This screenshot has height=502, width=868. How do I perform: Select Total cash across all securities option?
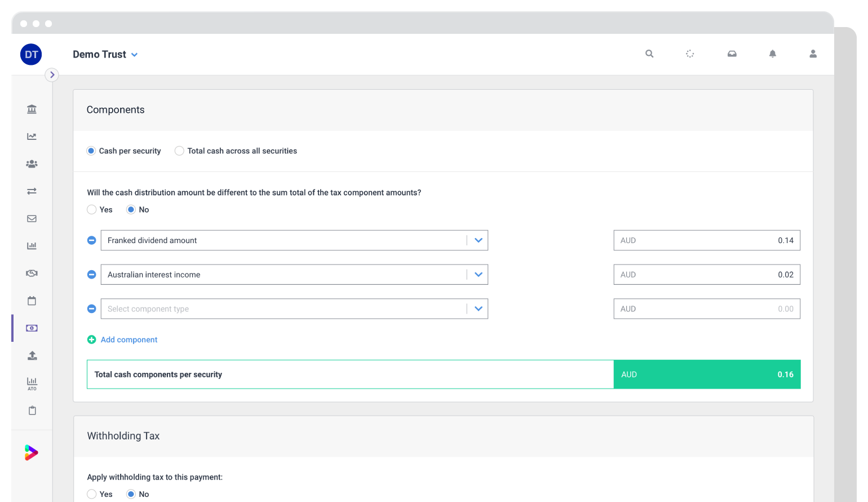click(179, 151)
